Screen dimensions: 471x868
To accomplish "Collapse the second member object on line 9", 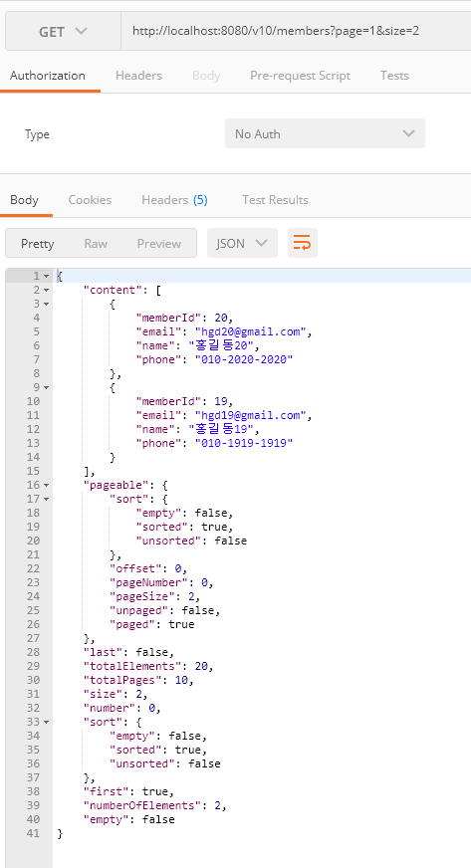I will [46, 387].
